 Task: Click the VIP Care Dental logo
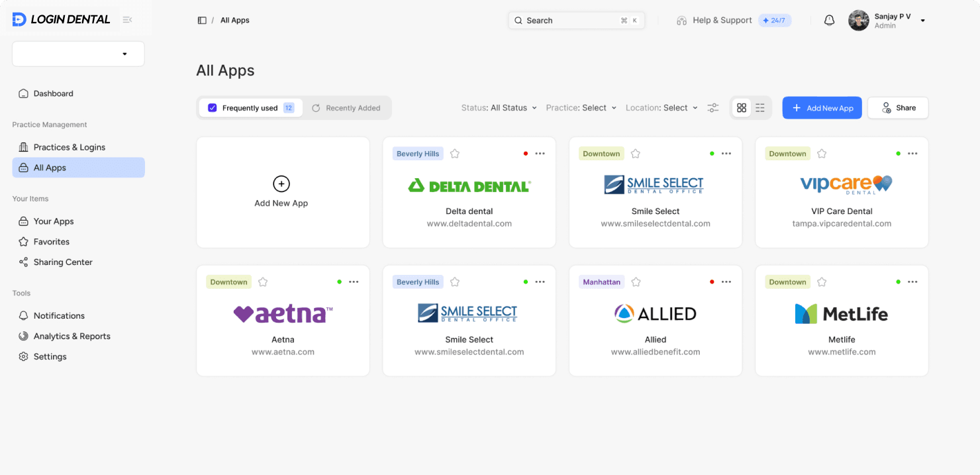click(846, 184)
